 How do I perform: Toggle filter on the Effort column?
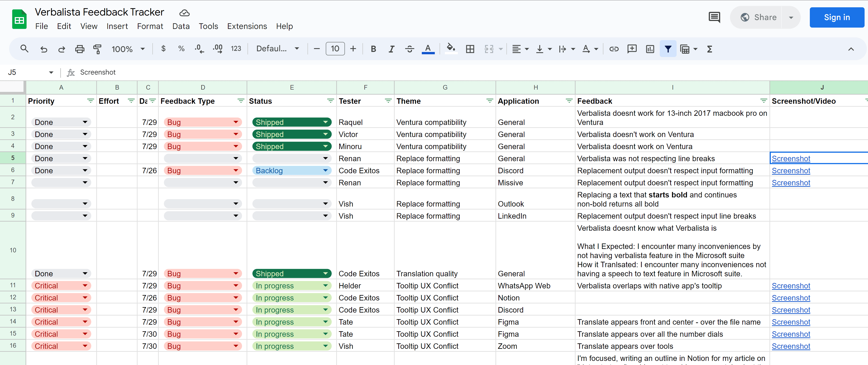[131, 101]
